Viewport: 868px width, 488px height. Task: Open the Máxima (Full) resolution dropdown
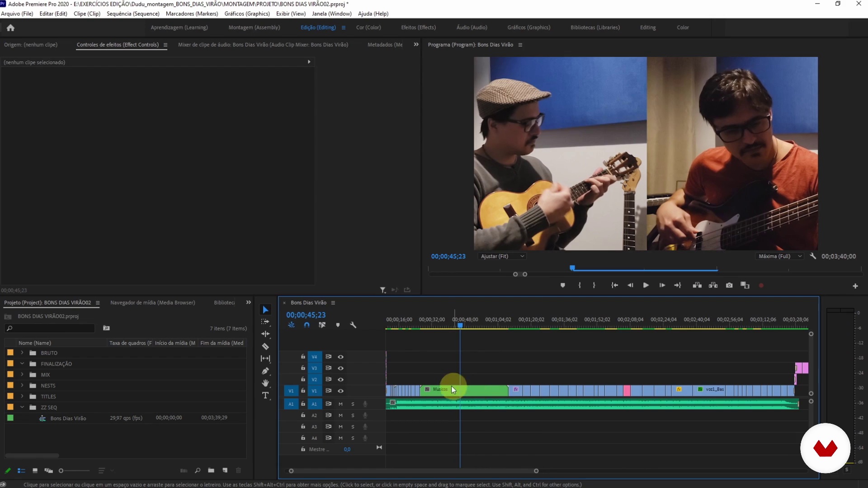point(779,256)
